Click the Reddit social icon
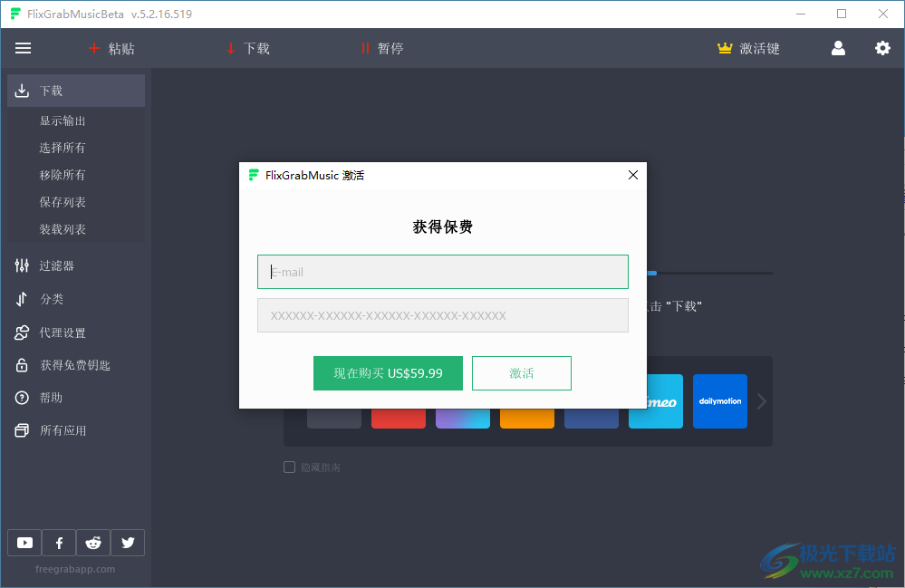The image size is (905, 588). [x=93, y=543]
